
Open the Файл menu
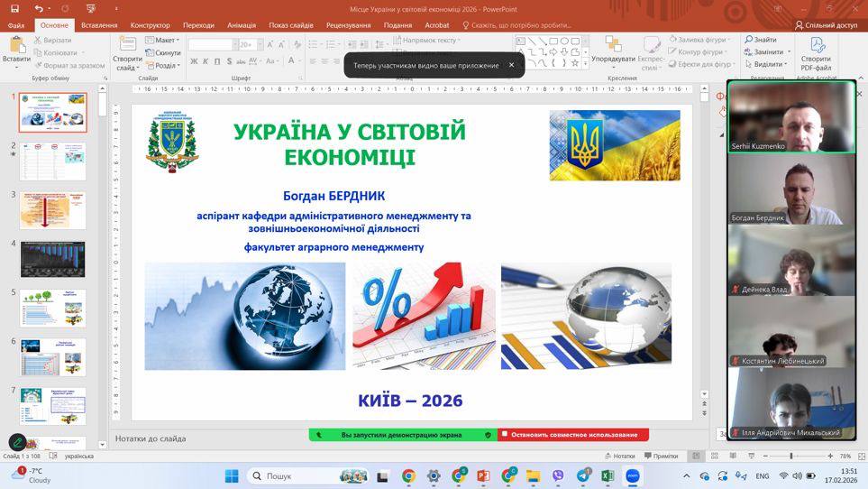(16, 25)
